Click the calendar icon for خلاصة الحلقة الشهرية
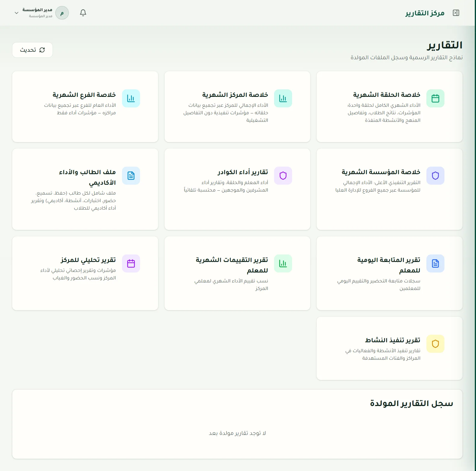The width and height of the screenshot is (476, 471). pyautogui.click(x=435, y=98)
